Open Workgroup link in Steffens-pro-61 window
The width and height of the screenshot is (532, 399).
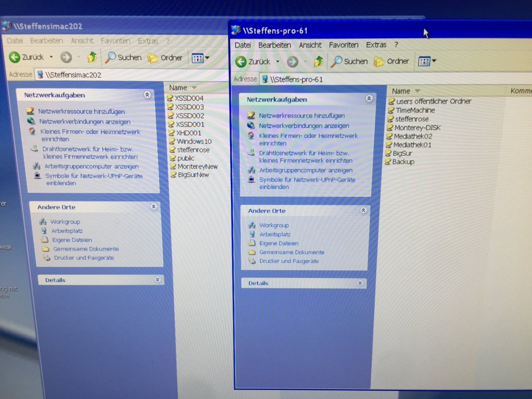(274, 225)
